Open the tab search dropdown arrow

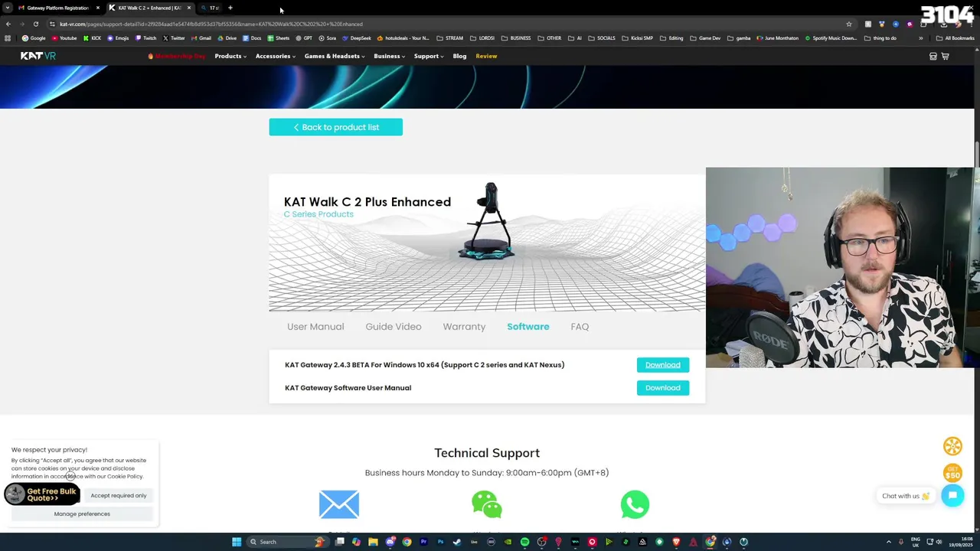(8, 8)
